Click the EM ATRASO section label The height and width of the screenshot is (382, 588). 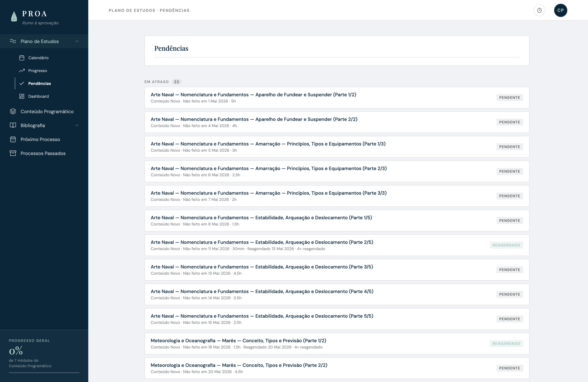(157, 82)
